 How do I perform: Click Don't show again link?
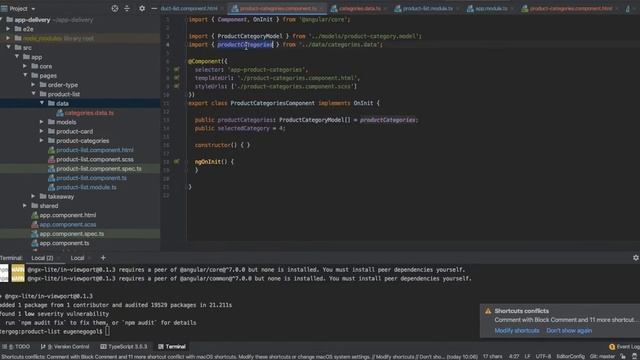569,331
